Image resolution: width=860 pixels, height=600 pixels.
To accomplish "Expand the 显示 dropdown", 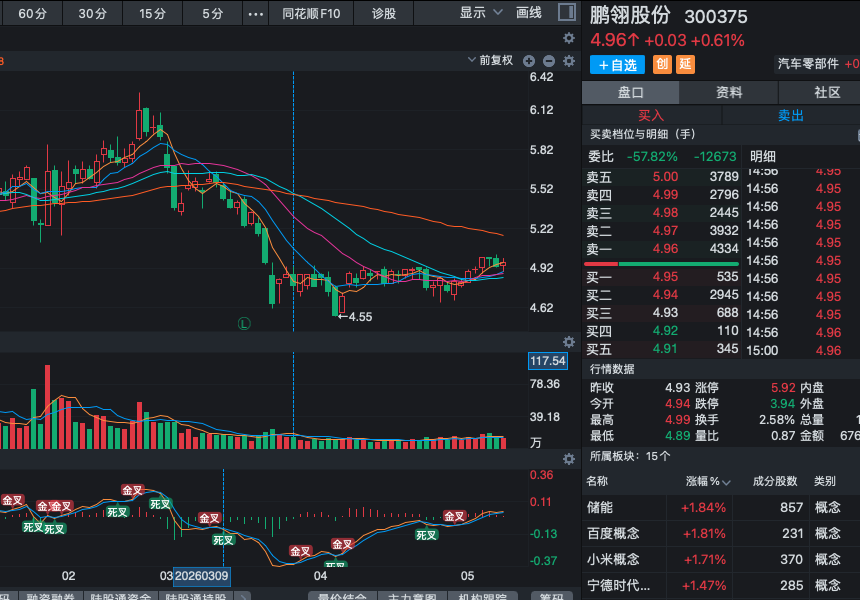I will [x=480, y=13].
